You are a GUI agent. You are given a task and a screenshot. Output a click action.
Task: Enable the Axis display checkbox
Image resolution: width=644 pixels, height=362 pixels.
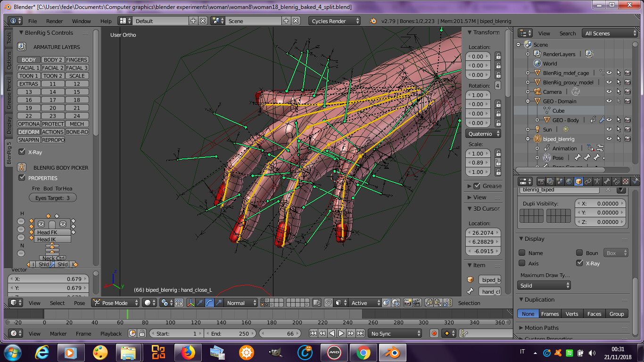click(522, 263)
